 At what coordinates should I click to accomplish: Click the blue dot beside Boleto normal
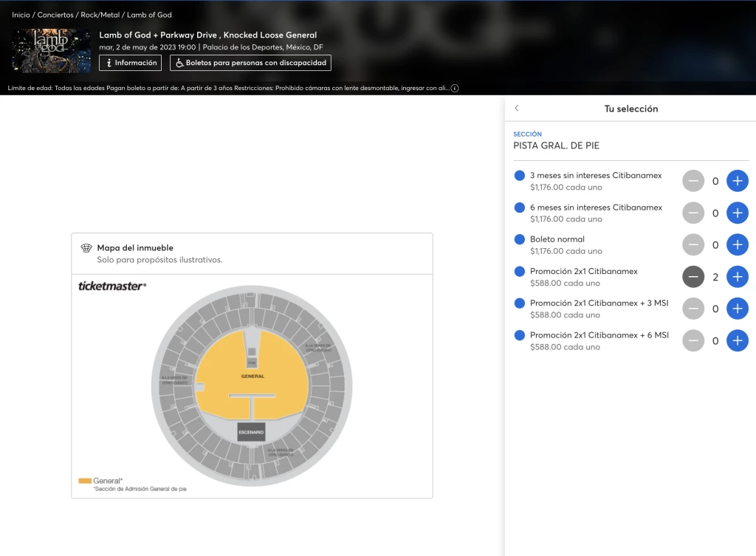pyautogui.click(x=519, y=239)
